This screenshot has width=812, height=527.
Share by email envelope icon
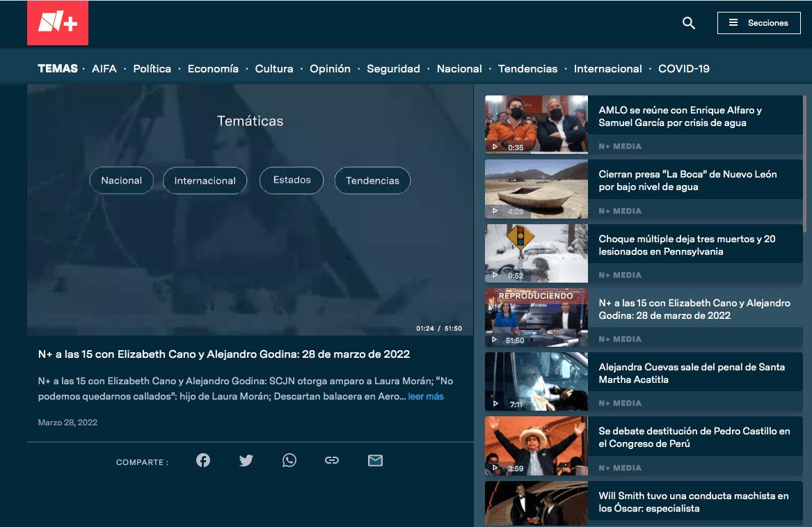376,460
